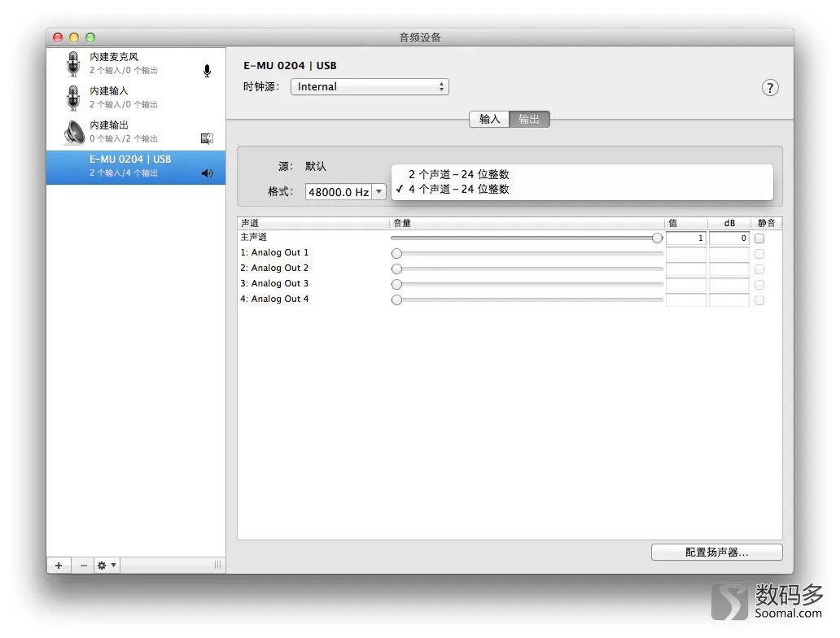The width and height of the screenshot is (840, 638).
Task: Select E-MU 0204 | USB in device list
Action: tap(136, 167)
